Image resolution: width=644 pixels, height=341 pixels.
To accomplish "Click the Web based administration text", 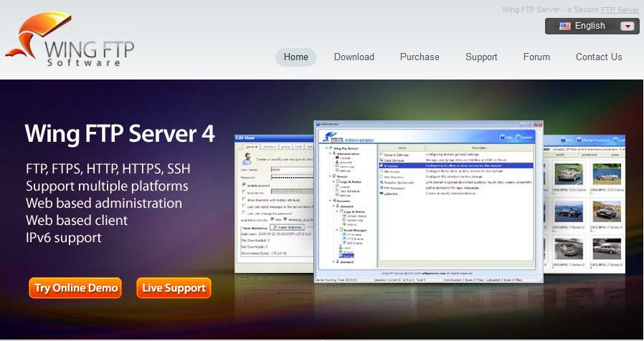I will click(104, 203).
